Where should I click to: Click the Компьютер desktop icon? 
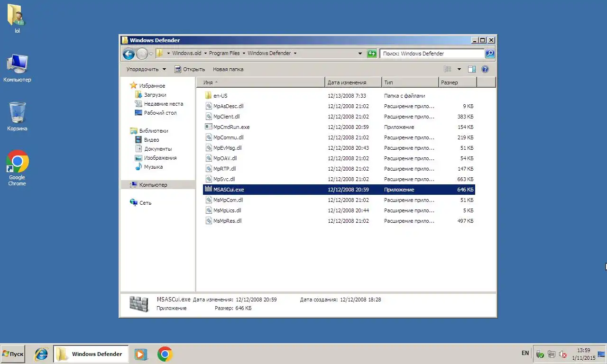point(17,68)
